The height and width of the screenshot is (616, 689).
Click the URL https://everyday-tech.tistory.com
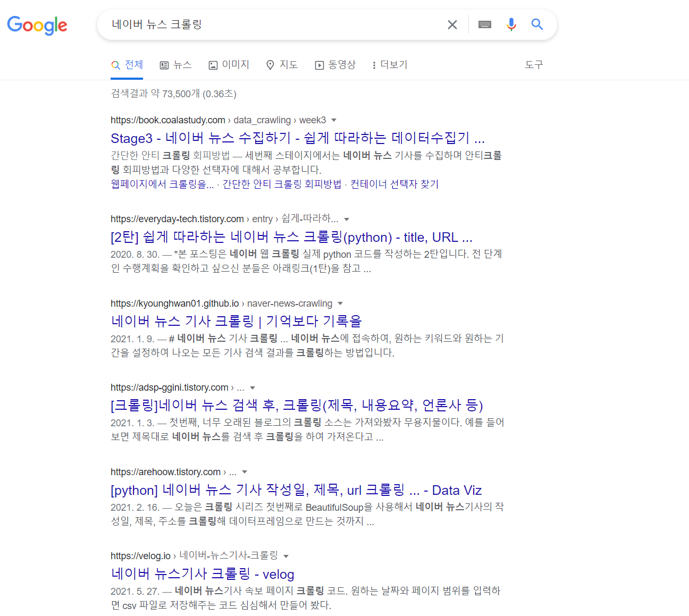click(x=177, y=219)
